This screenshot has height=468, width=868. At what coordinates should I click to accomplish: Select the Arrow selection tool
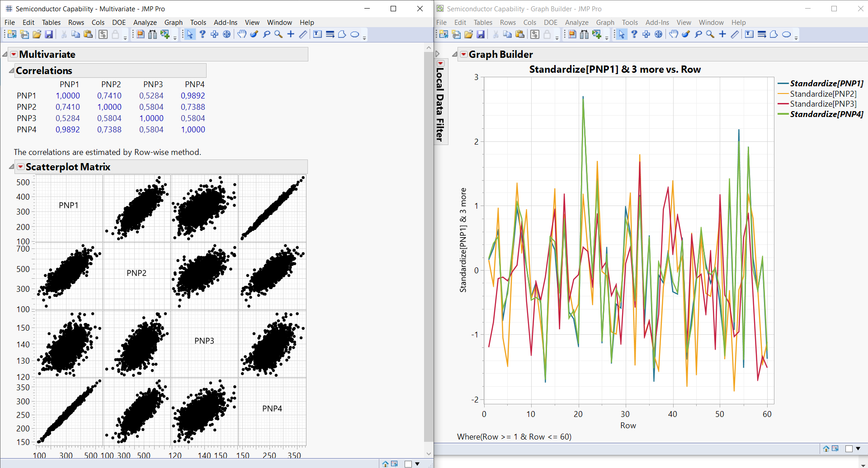point(189,34)
